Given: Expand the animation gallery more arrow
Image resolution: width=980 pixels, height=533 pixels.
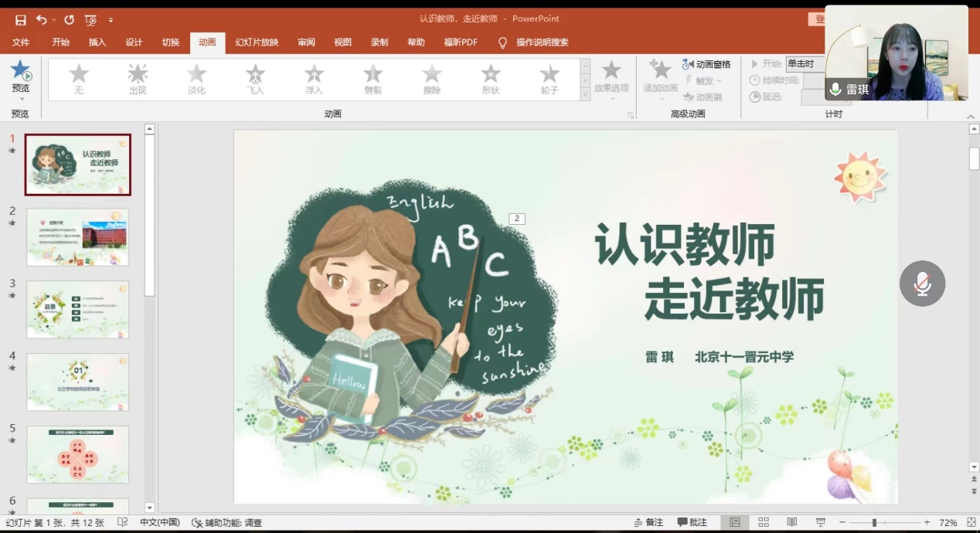Looking at the screenshot, I should pos(585,94).
